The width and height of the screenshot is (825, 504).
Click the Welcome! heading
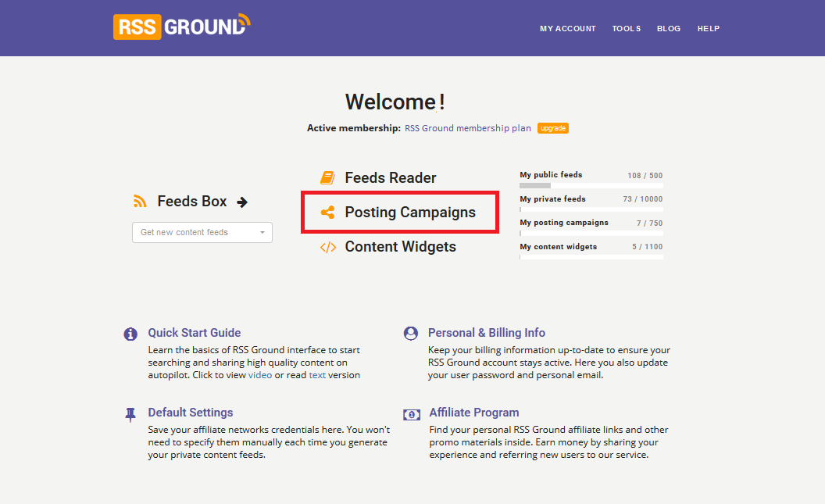click(x=395, y=102)
